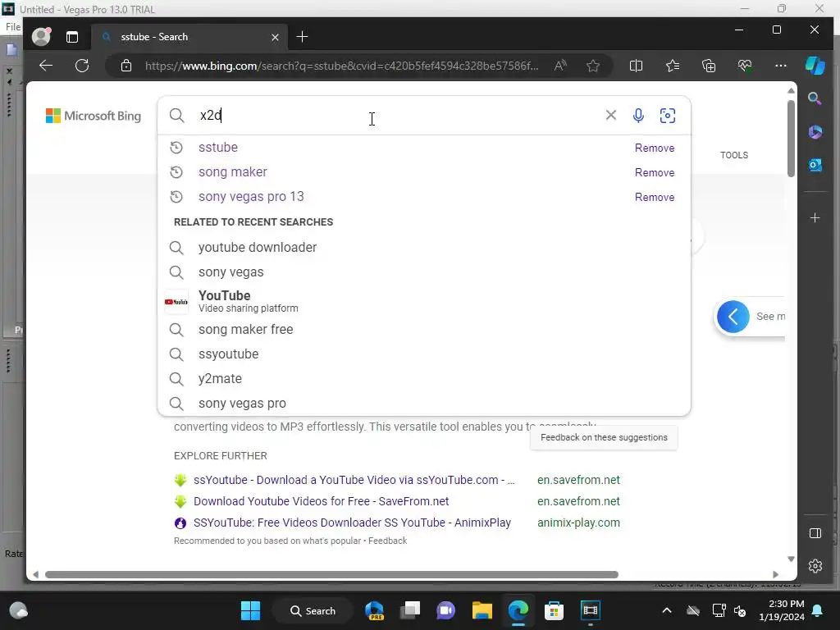840x630 pixels.
Task: Open sidebar settings gear icon
Action: coord(815,566)
